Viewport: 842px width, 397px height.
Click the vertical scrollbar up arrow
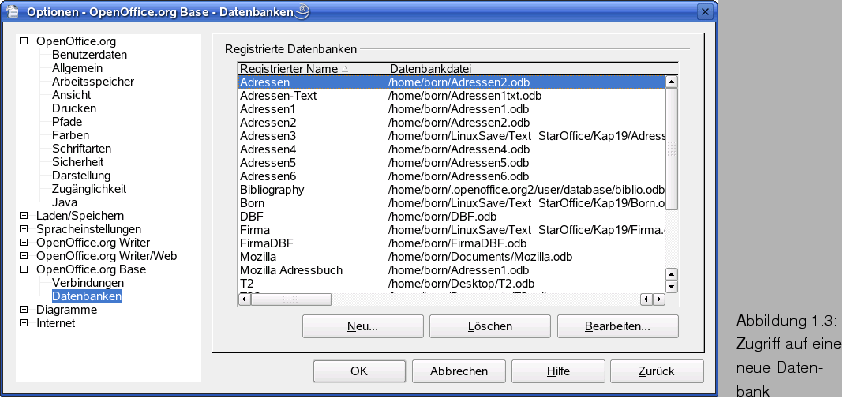point(671,82)
